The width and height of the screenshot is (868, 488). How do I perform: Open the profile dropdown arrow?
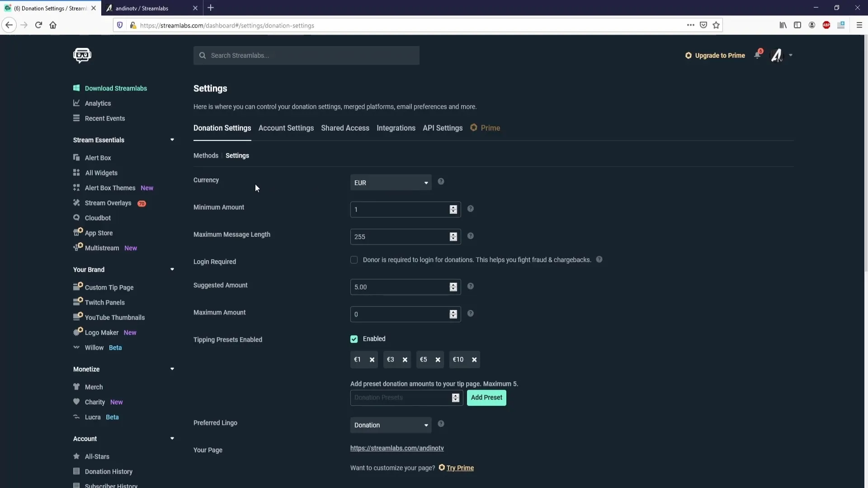[x=791, y=55]
